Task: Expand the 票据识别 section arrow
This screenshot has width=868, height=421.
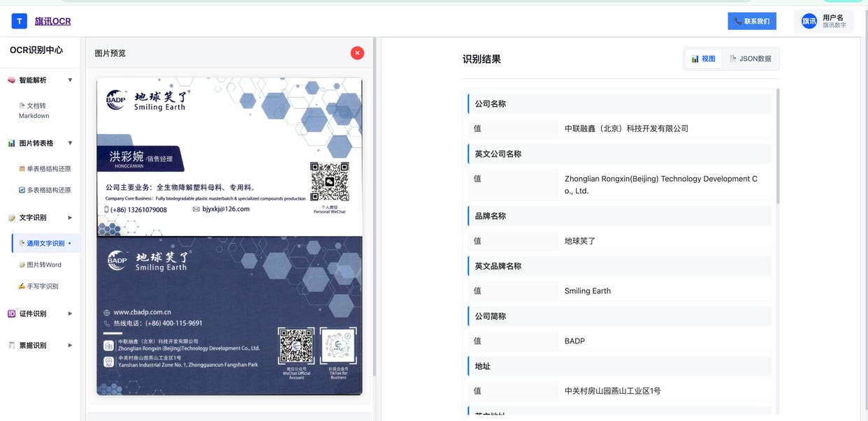Action: 70,345
